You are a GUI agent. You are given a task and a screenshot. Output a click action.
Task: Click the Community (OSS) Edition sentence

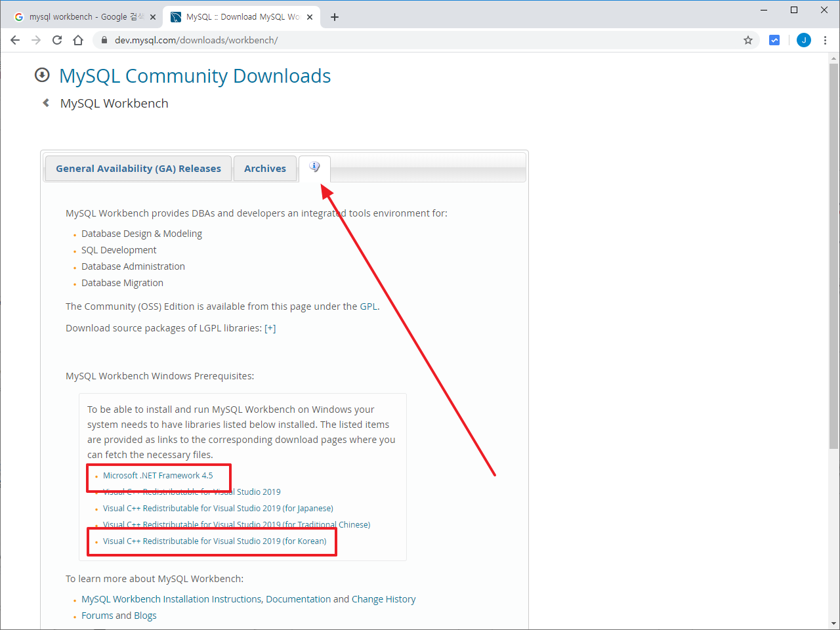[222, 306]
